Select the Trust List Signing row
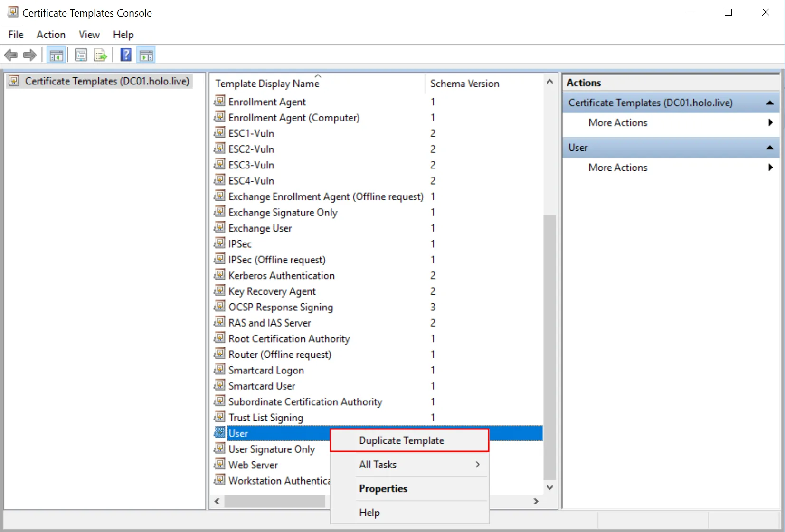Screen dimensions: 785x532 (378, 417)
